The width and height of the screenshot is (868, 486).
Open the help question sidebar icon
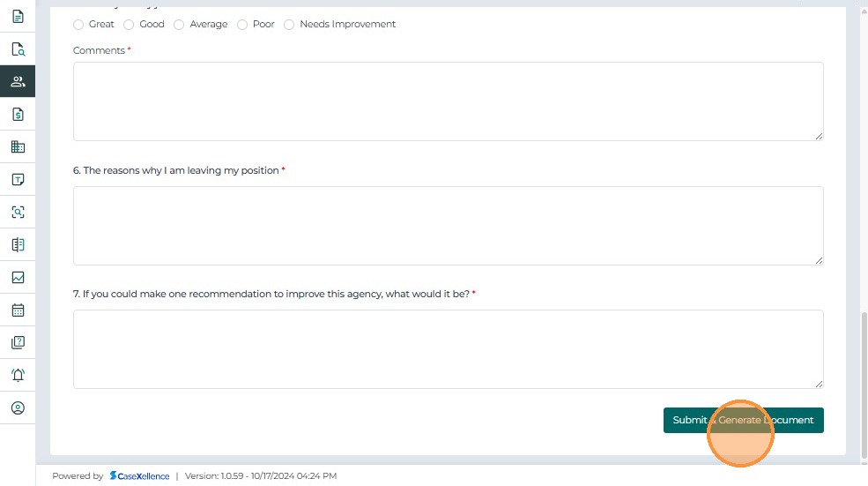[x=18, y=342]
